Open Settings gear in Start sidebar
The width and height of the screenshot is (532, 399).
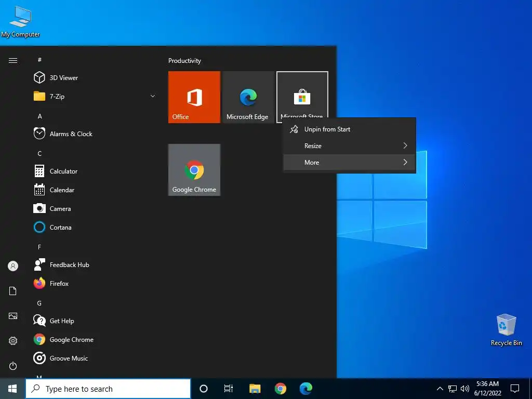(13, 341)
